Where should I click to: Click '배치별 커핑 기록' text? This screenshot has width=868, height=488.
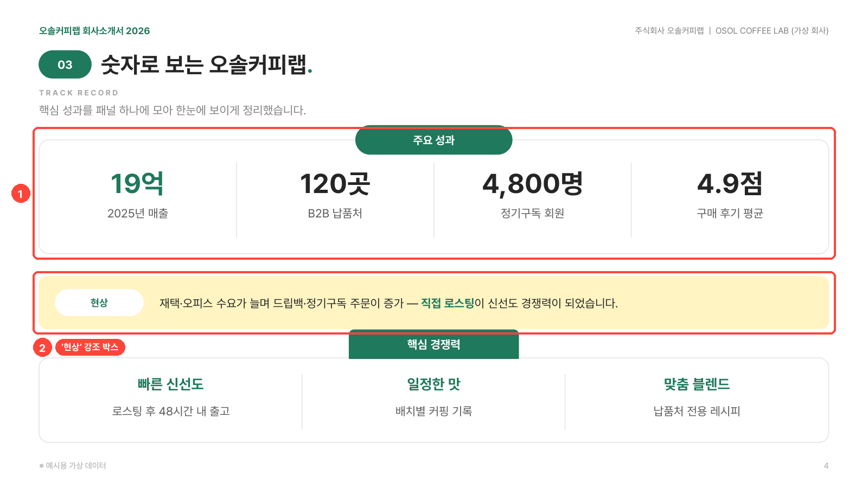[x=434, y=412]
